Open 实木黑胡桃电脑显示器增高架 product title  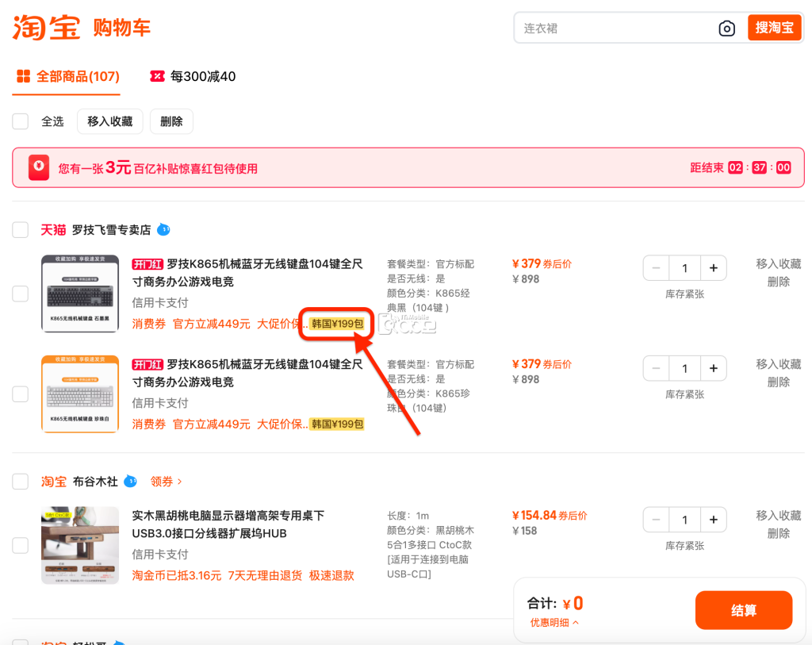(x=228, y=524)
